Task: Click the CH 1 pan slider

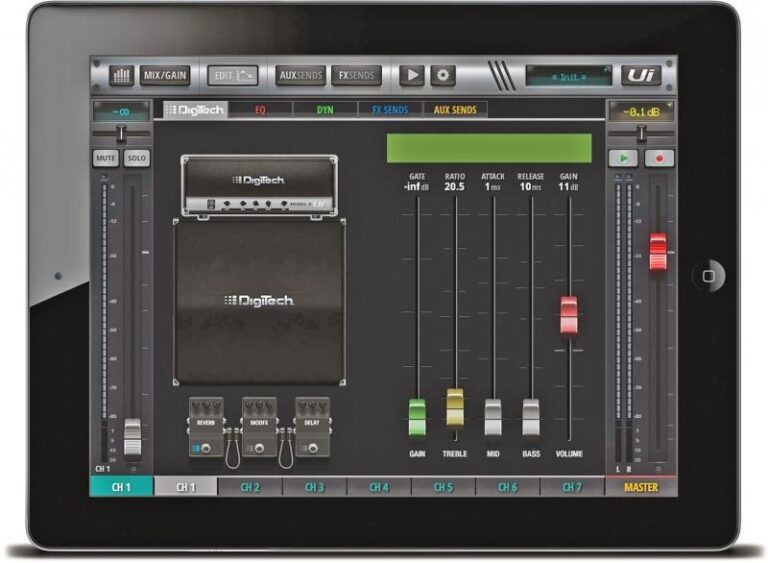Action: (x=121, y=133)
